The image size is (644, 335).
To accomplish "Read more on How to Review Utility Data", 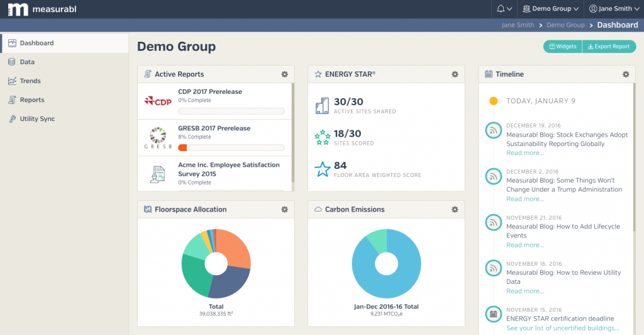I will coord(525,291).
